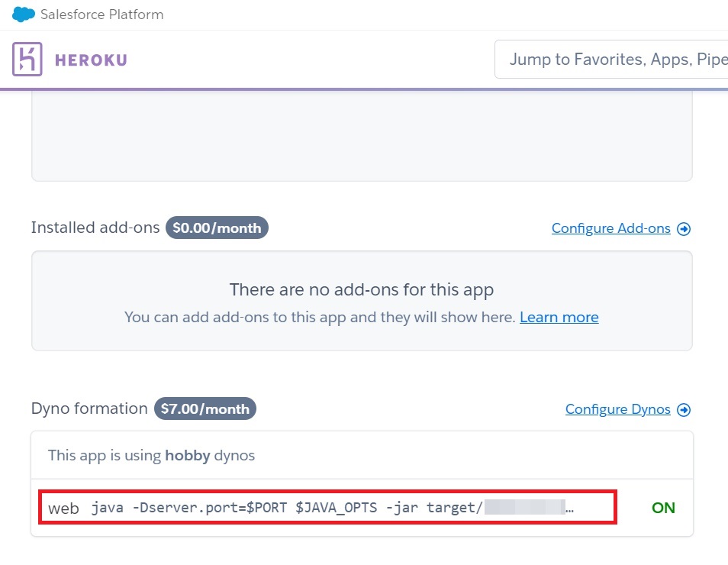Click the no add-ons message panel

(362, 301)
